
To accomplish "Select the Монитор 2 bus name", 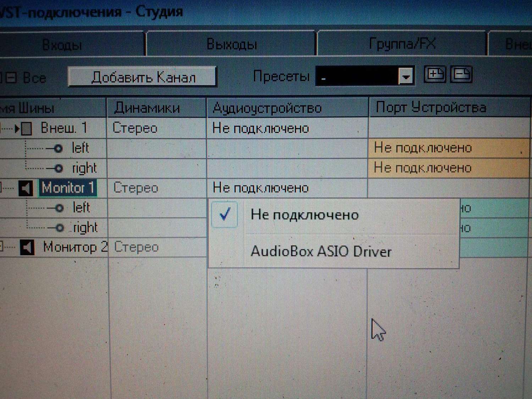I will [75, 247].
